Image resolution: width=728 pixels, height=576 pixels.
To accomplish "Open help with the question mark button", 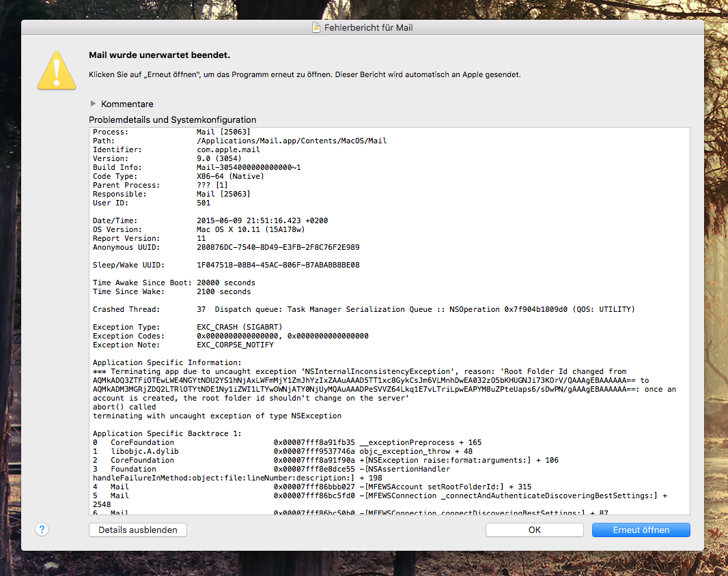I will click(42, 530).
